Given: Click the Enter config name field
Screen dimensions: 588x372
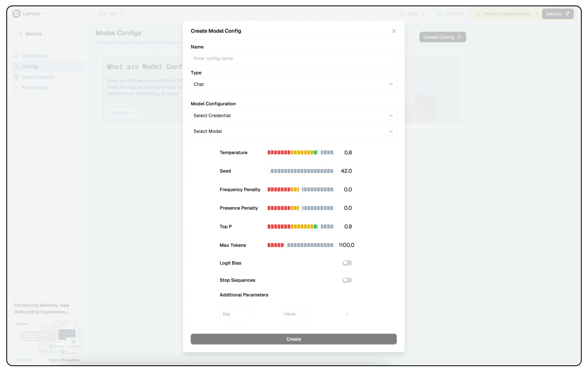Looking at the screenshot, I should click(293, 59).
